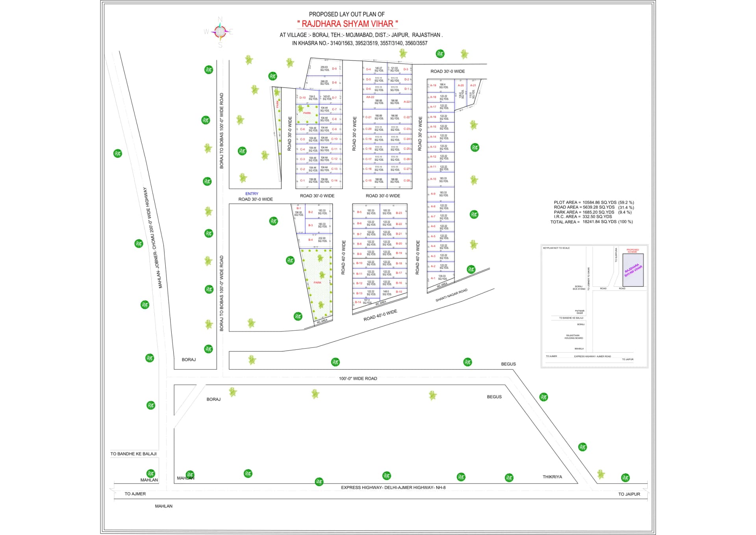Click the THIKRIYA label
The image size is (756, 535).
[552, 477]
